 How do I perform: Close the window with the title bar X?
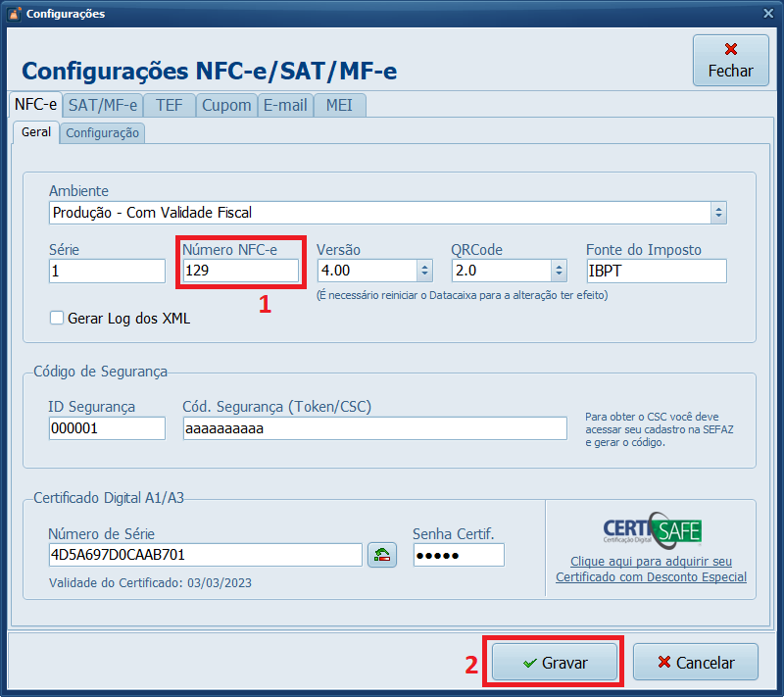point(768,14)
